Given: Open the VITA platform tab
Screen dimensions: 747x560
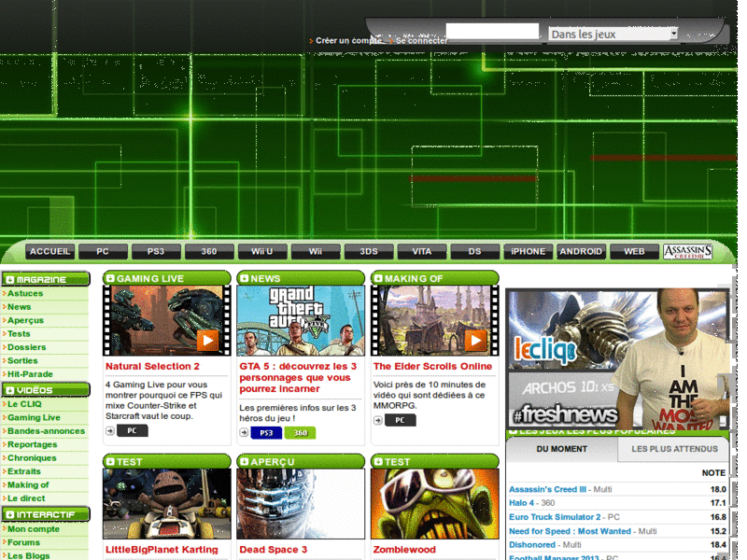Looking at the screenshot, I should pos(422,251).
